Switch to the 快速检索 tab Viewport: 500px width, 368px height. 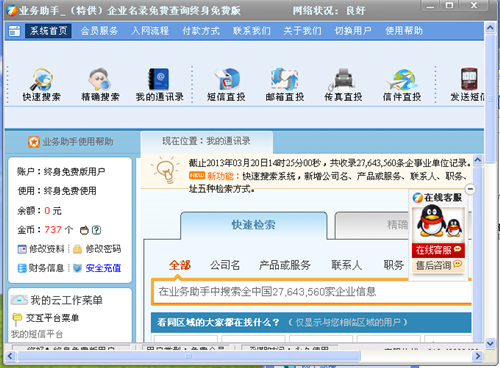coord(254,225)
